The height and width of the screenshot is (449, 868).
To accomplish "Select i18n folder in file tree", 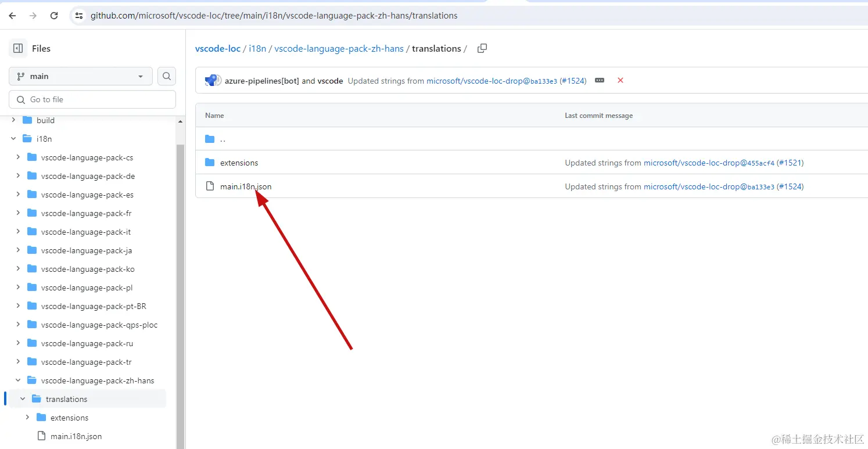I will (44, 139).
